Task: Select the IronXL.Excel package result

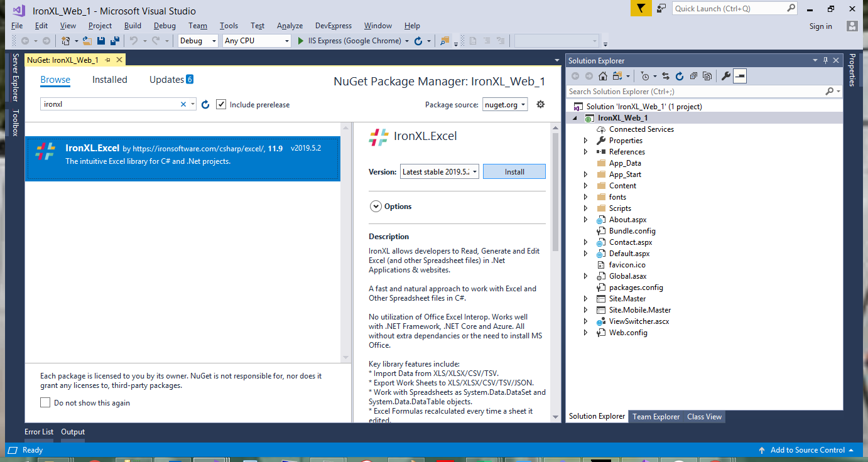Action: [x=183, y=159]
